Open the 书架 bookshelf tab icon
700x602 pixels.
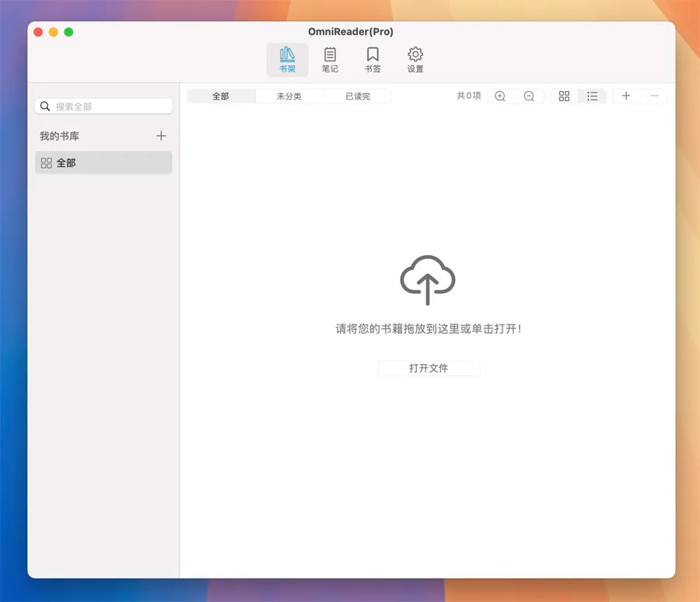click(287, 59)
